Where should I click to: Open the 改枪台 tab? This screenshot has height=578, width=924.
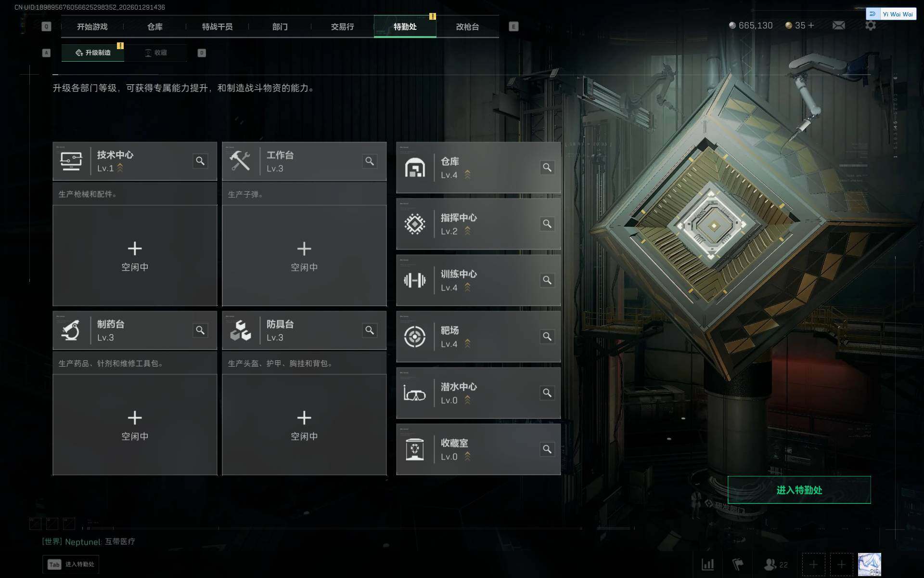pyautogui.click(x=467, y=26)
